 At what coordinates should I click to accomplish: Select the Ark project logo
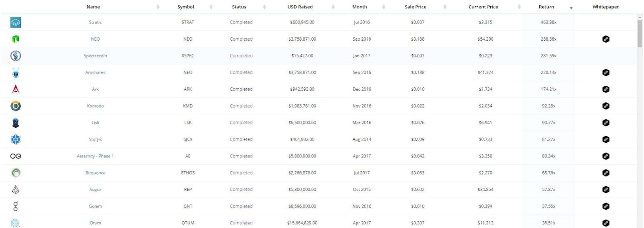(15, 89)
